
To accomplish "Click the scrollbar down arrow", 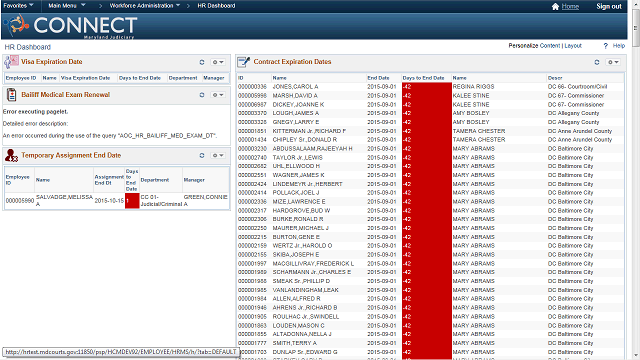I will (636, 356).
